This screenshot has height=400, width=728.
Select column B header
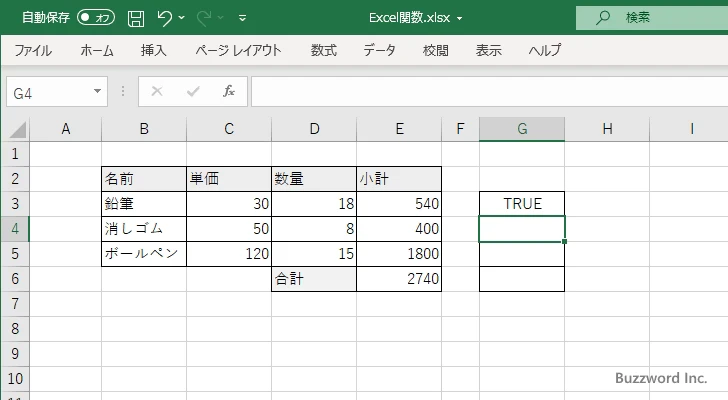[x=144, y=129]
